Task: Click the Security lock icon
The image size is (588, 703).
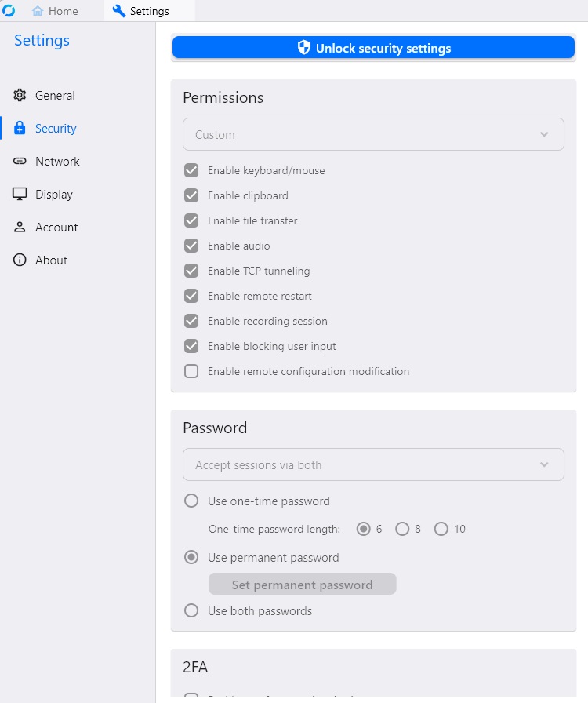Action: pyautogui.click(x=20, y=129)
